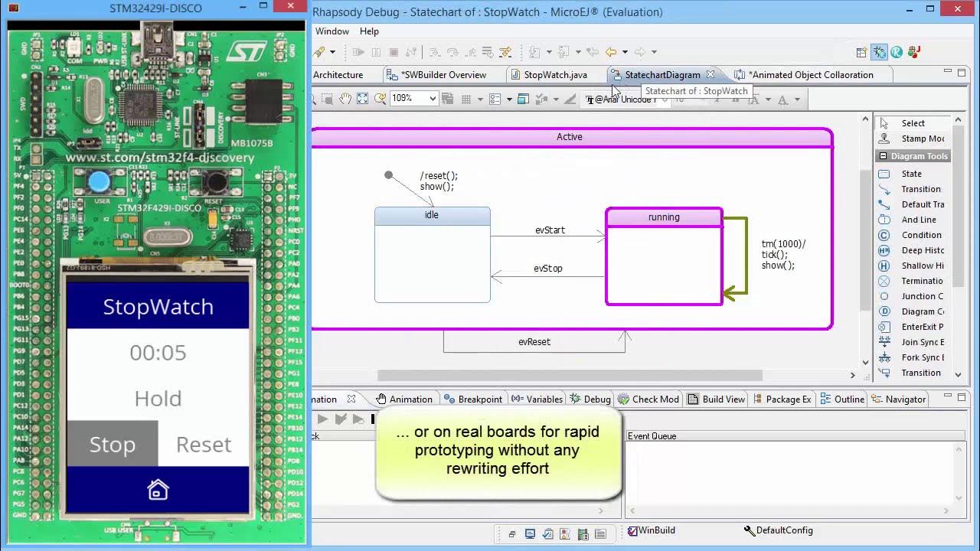
Task: Click the zoom-to-fit icon in diagram toolbar
Action: (362, 99)
